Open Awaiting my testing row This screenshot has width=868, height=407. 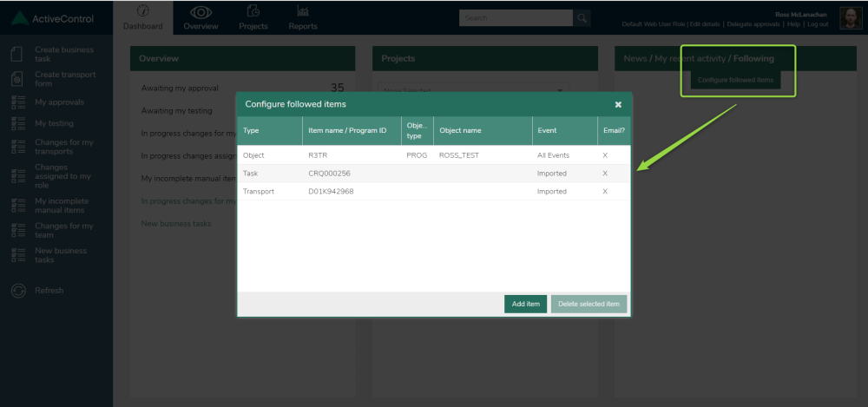(176, 111)
